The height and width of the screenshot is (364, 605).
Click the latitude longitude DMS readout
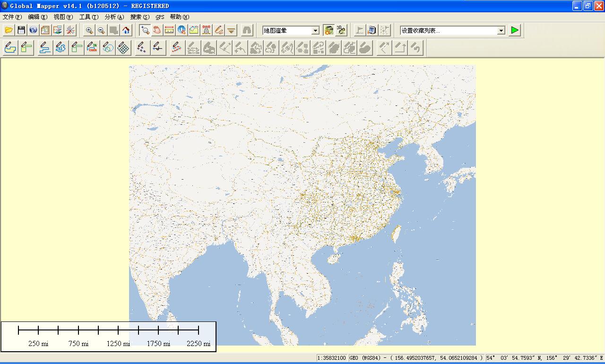544,358
